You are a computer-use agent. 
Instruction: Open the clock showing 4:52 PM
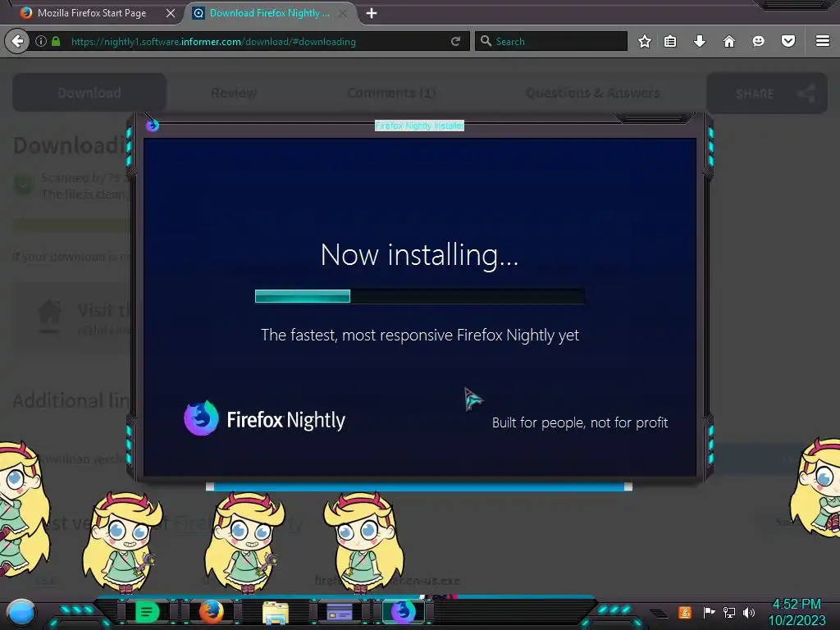[x=797, y=612]
